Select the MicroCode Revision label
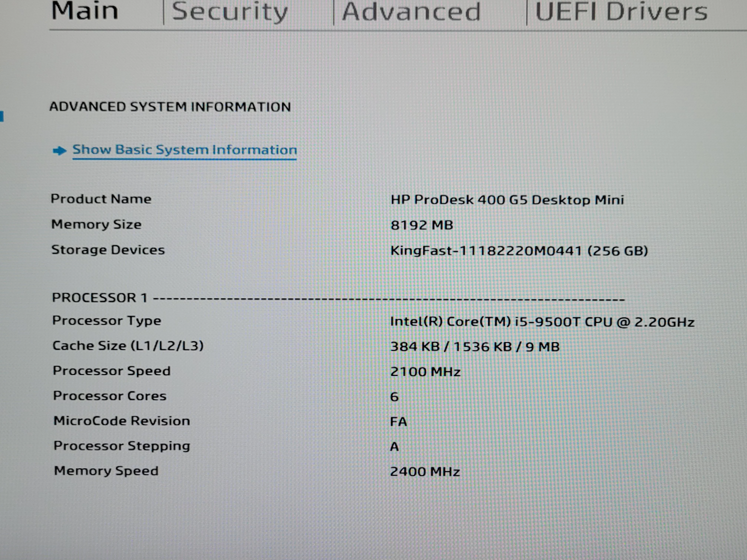This screenshot has height=560, width=747. [x=122, y=421]
